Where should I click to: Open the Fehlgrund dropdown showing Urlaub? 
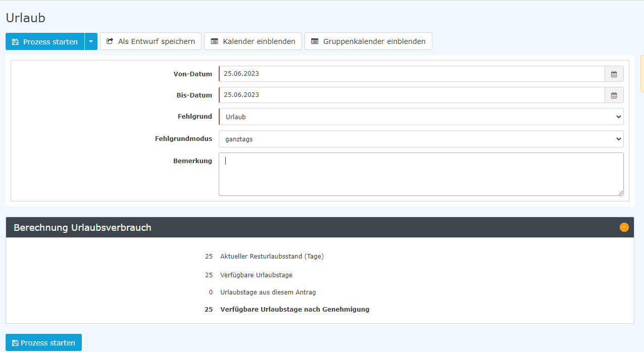[421, 117]
